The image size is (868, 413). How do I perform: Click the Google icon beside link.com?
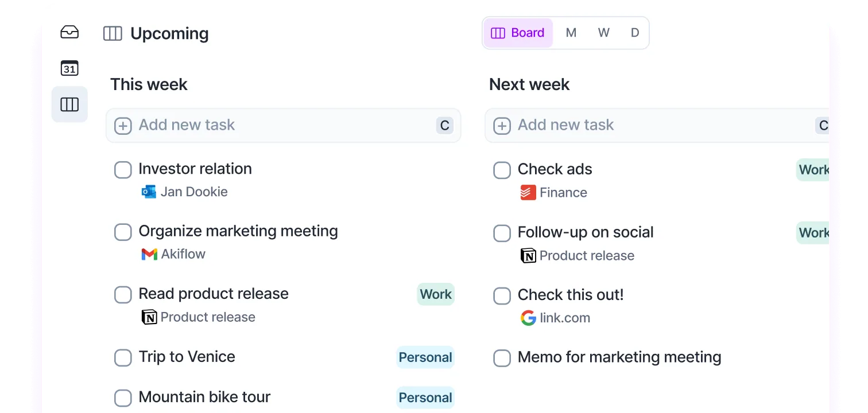pos(528,318)
